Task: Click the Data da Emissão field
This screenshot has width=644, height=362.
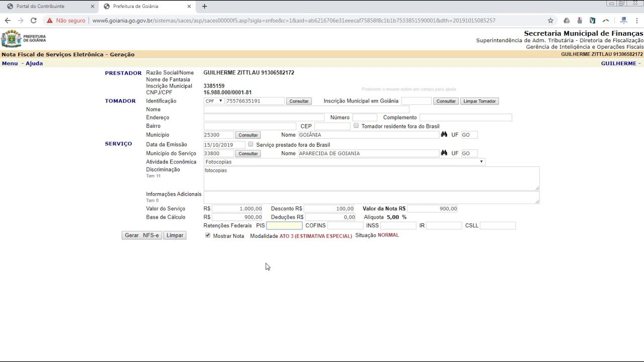Action: point(224,145)
